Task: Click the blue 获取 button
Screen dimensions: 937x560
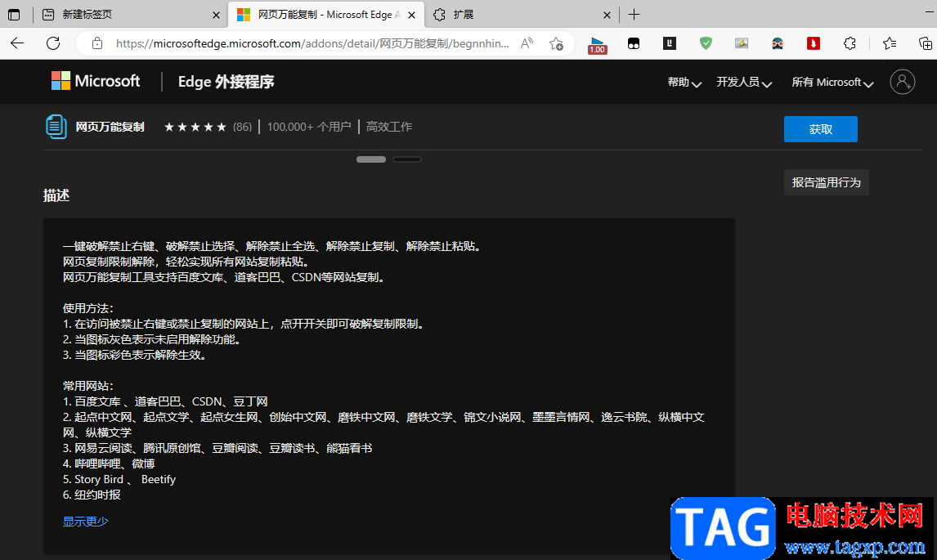Action: click(820, 129)
